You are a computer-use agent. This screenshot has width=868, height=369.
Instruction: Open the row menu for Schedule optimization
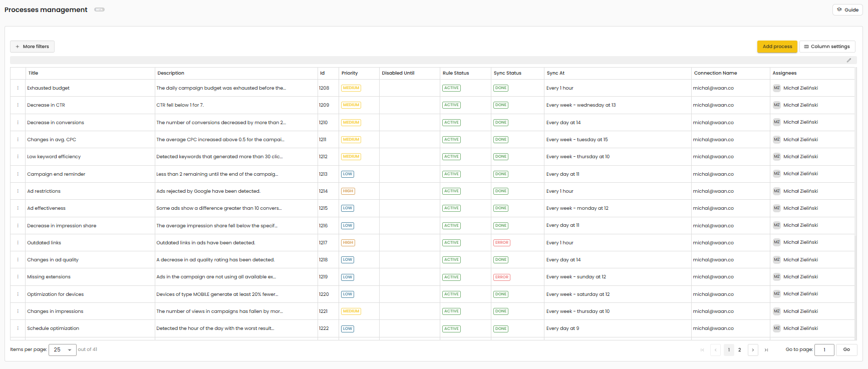pyautogui.click(x=18, y=328)
